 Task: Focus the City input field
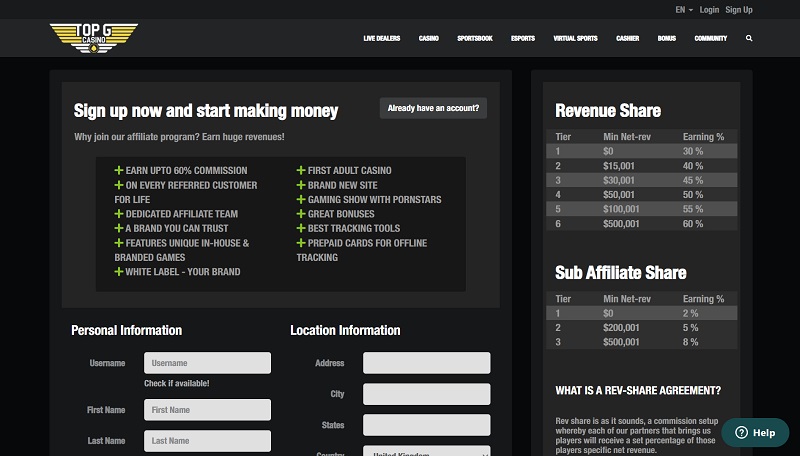click(427, 394)
